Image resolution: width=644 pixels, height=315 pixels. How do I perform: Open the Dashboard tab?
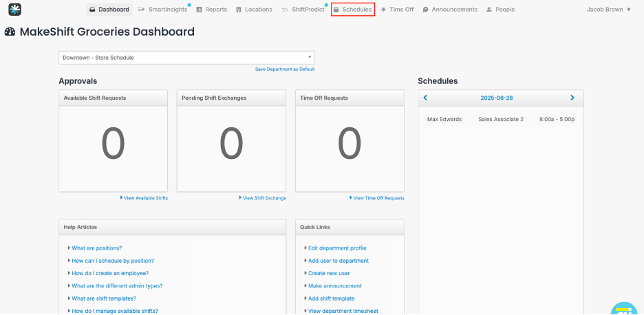tap(109, 10)
